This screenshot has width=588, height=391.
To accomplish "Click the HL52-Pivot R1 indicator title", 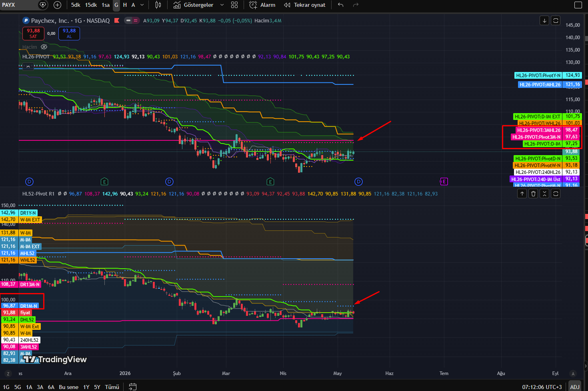I will click(38, 194).
